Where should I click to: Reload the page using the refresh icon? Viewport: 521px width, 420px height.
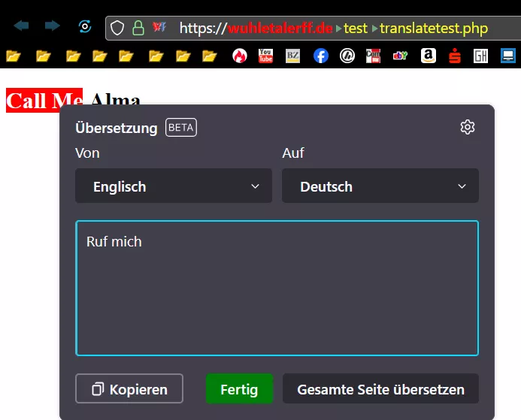coord(85,26)
